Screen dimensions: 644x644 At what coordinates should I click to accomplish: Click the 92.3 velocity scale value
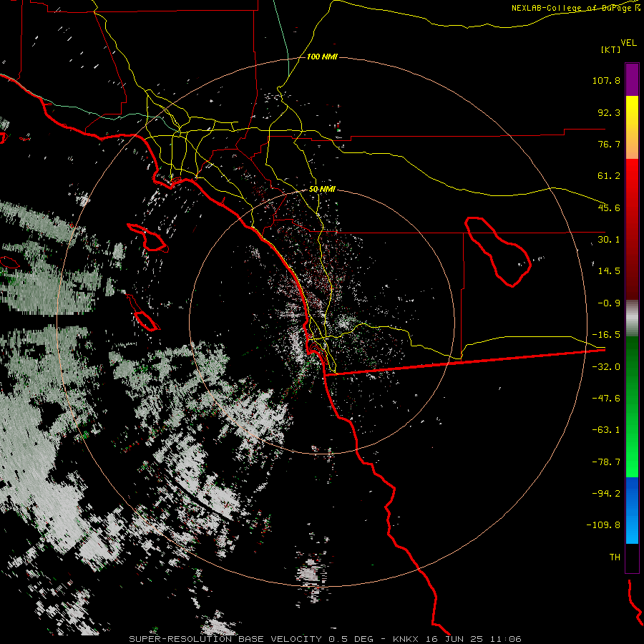click(609, 112)
